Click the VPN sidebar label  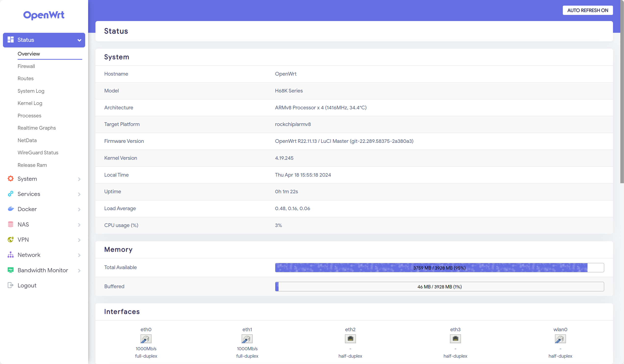tap(23, 239)
